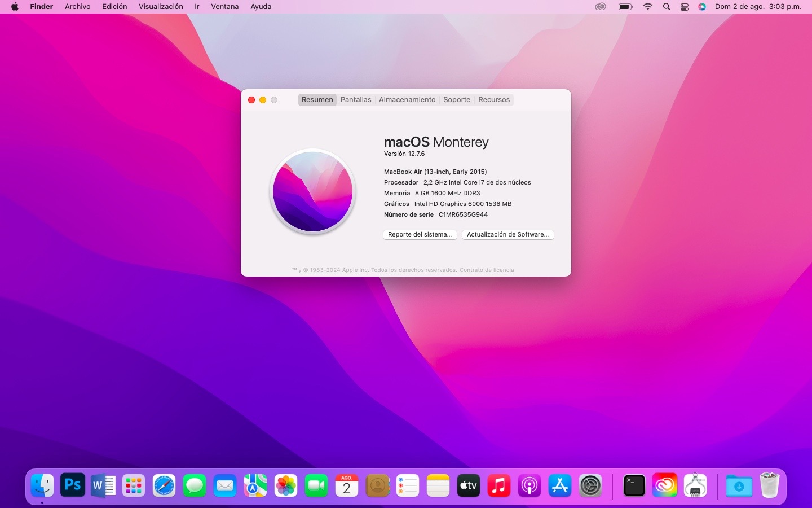Open Mail app in the Dock
Image resolution: width=812 pixels, height=508 pixels.
[x=225, y=485]
